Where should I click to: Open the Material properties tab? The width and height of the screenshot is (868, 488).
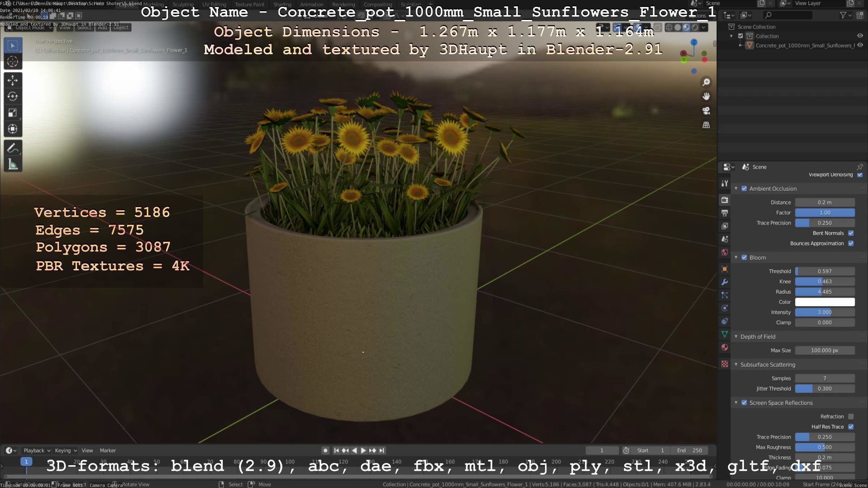coord(724,347)
